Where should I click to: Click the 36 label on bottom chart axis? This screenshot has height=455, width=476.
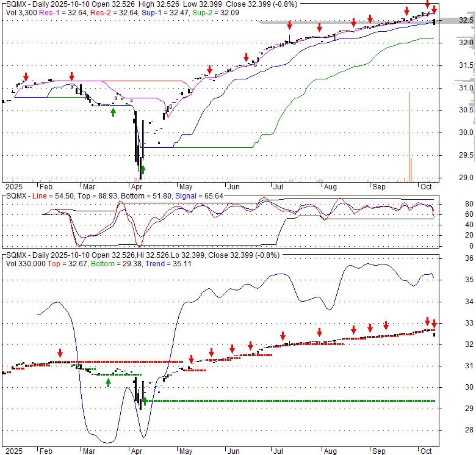pos(469,258)
